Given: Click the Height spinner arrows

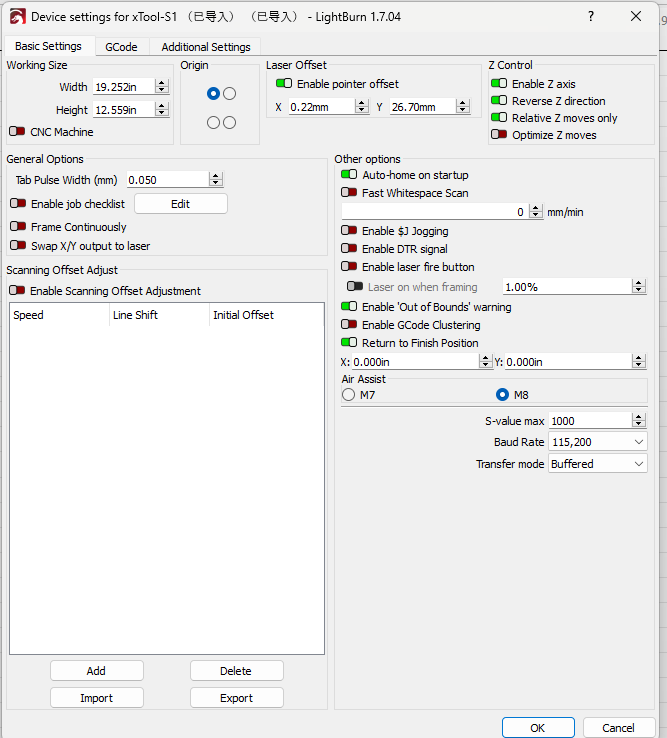Looking at the screenshot, I should click(x=162, y=110).
